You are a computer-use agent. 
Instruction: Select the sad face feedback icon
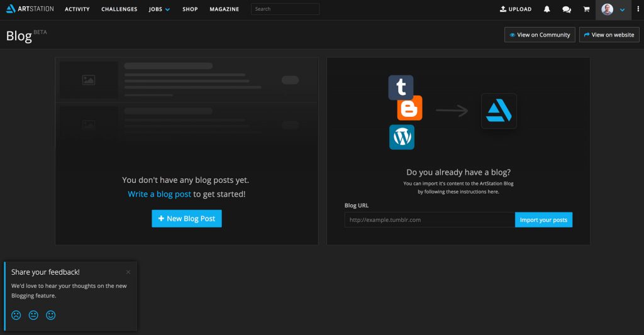16,315
